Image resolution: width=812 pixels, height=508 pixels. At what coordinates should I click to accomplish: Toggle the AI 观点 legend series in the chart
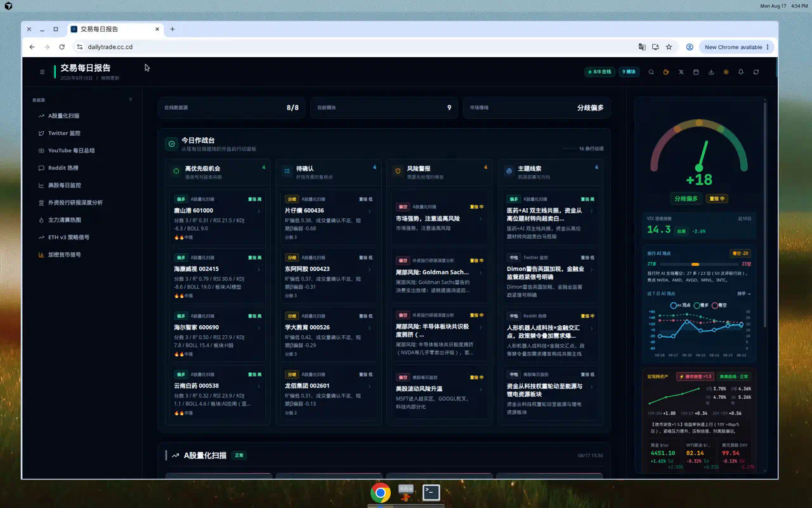pyautogui.click(x=680, y=305)
